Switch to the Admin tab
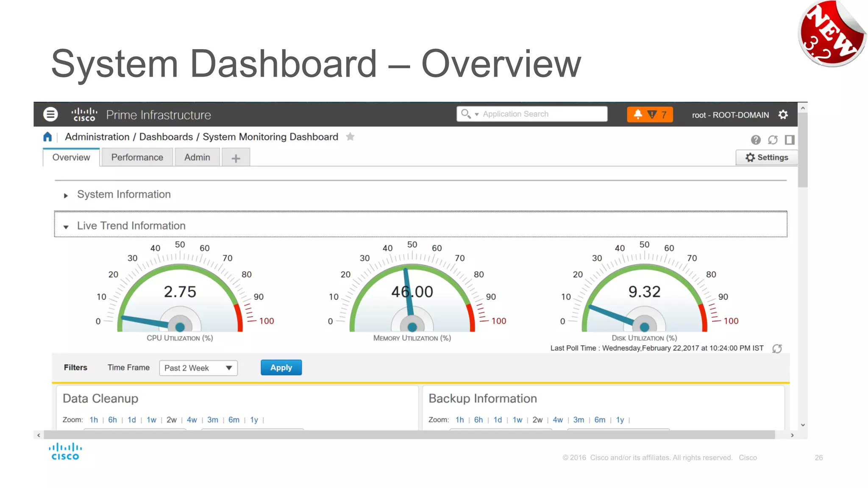 tap(197, 158)
